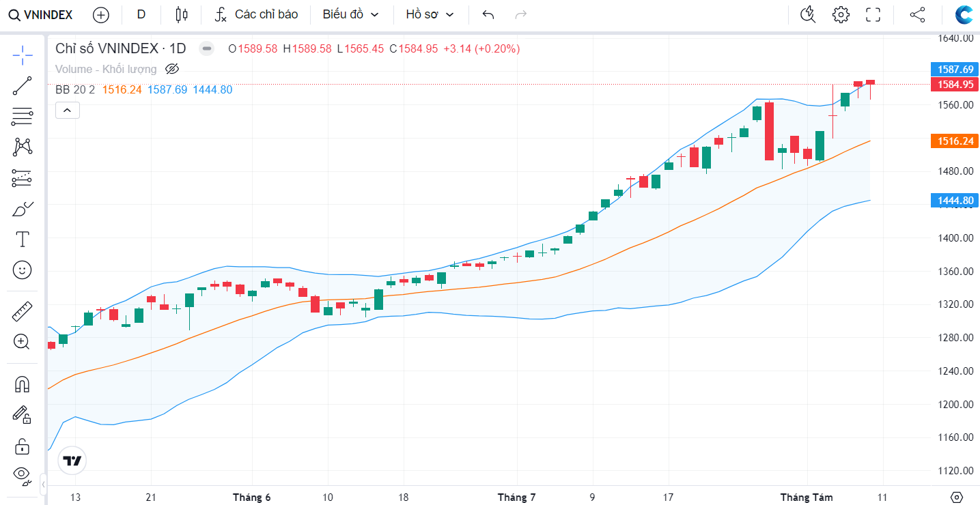Select the crosshair cursor tool
Viewport: 980px width, 505px height.
pos(23,55)
